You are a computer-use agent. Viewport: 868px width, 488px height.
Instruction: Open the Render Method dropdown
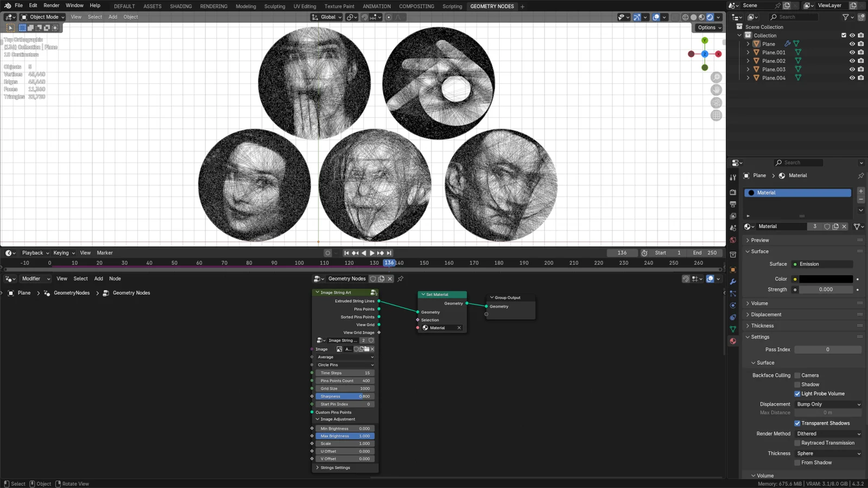tap(828, 434)
